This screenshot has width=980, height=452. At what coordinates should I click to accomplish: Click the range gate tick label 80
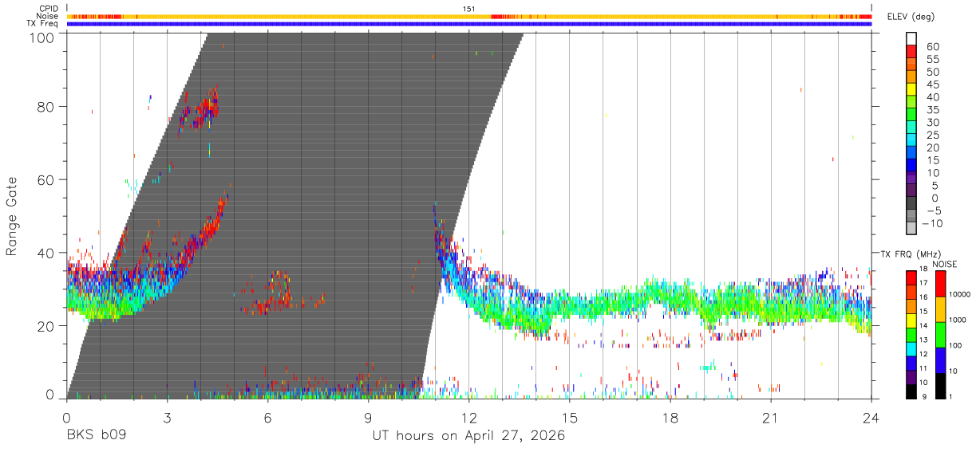(x=47, y=107)
